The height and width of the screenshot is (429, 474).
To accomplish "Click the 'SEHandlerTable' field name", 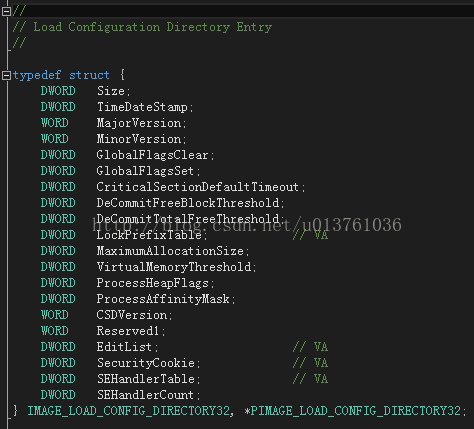I will click(146, 379).
